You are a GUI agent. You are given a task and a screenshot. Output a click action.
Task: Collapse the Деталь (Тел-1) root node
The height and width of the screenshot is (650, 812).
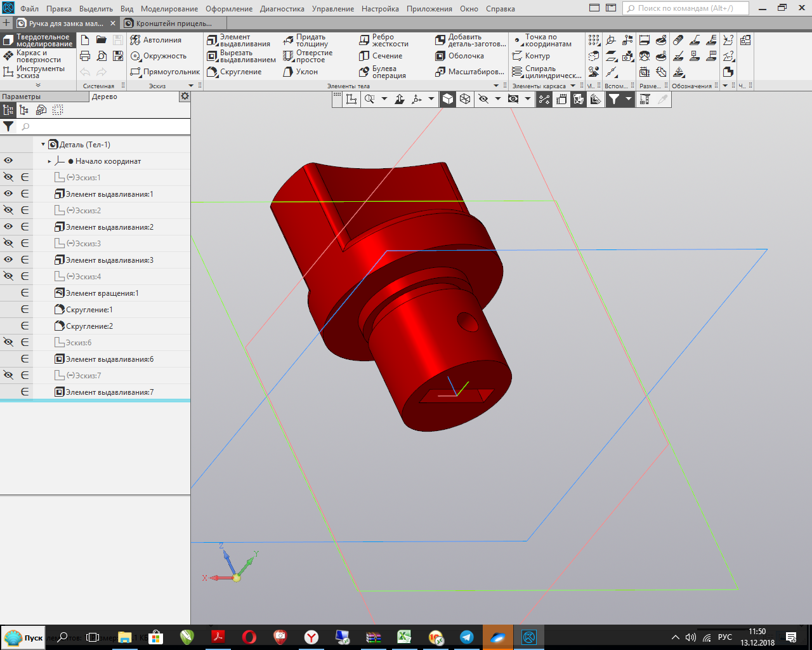43,145
